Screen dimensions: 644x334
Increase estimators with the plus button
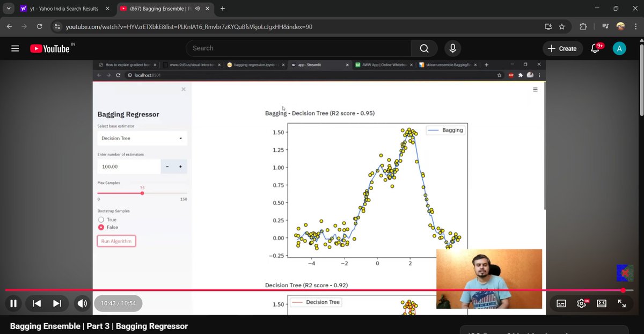click(180, 166)
